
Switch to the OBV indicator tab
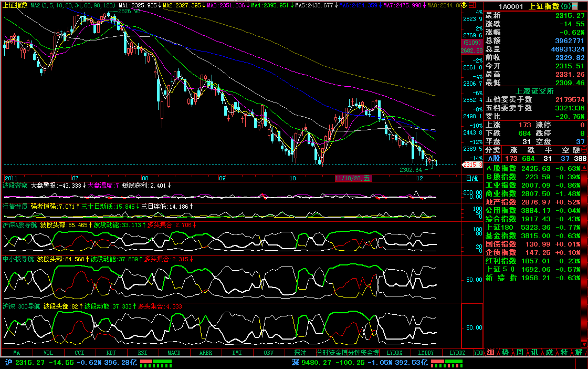[x=268, y=353]
